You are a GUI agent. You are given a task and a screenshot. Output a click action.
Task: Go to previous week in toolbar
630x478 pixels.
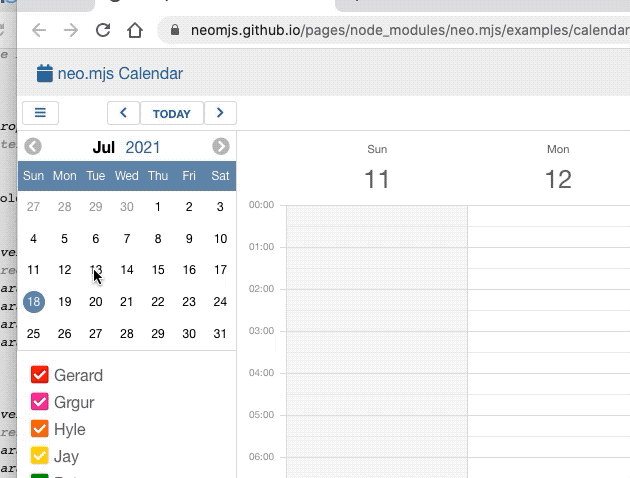tap(123, 113)
